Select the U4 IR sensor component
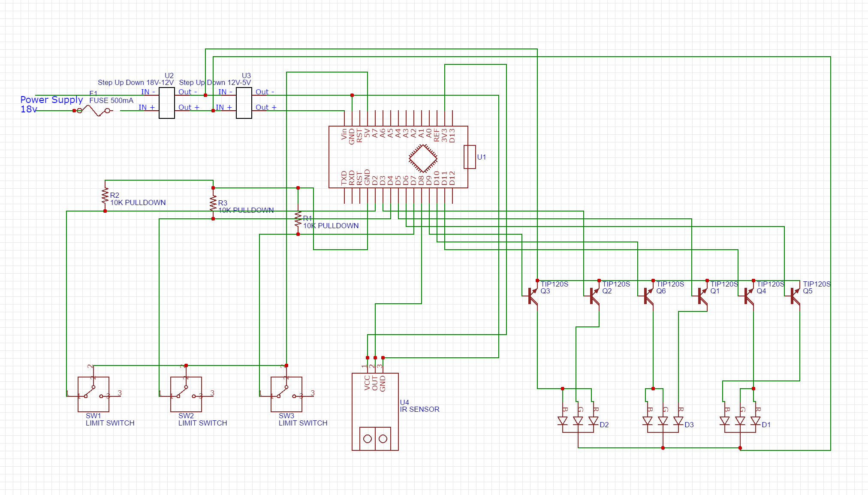Image resolution: width=868 pixels, height=495 pixels. 375,412
